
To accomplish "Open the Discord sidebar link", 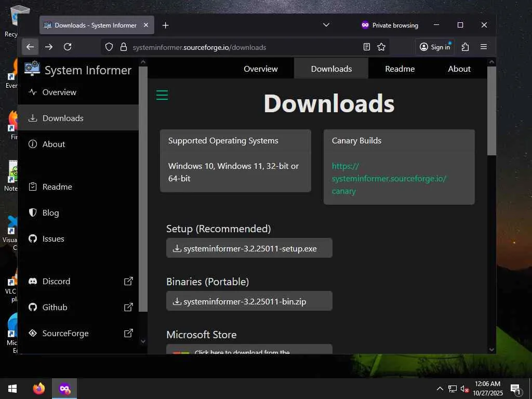I will coord(78,281).
